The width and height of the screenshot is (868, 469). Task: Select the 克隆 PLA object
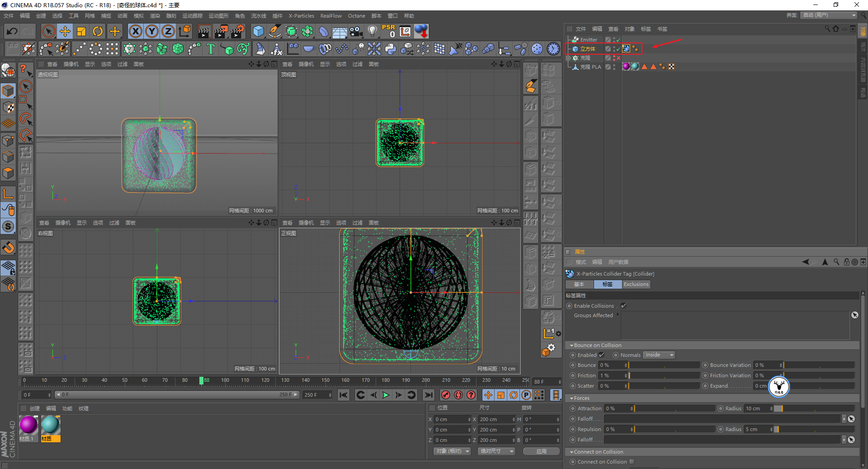click(x=590, y=67)
